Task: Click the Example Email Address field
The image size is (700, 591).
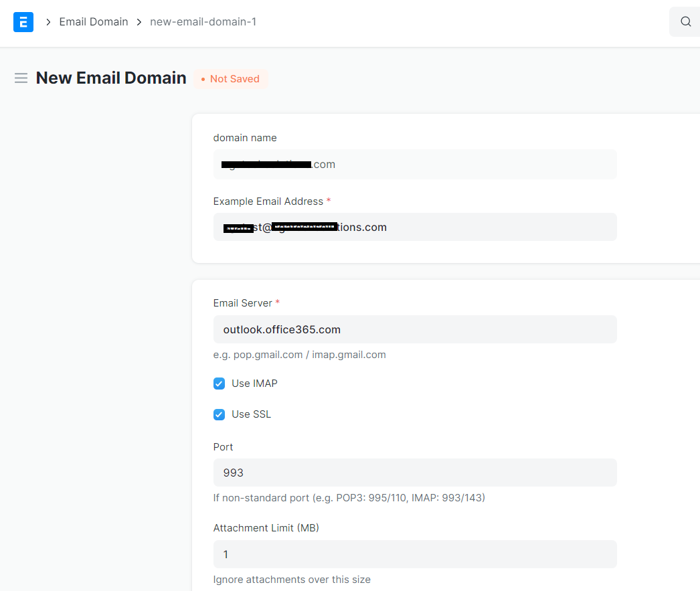Action: [415, 227]
